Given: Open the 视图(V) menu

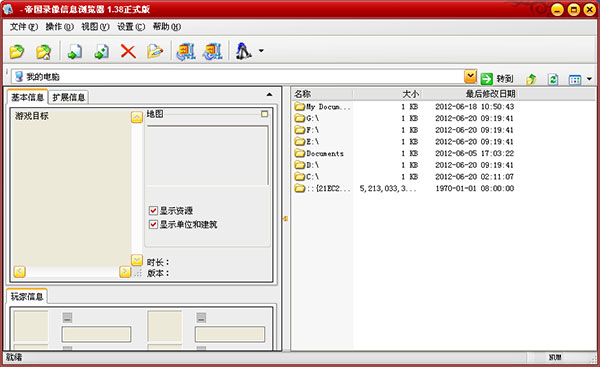Looking at the screenshot, I should tap(95, 27).
